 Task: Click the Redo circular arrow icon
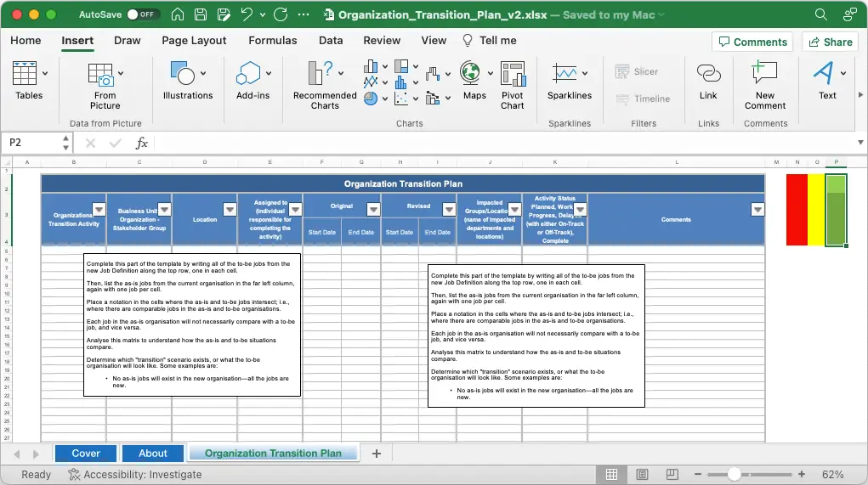pos(281,15)
